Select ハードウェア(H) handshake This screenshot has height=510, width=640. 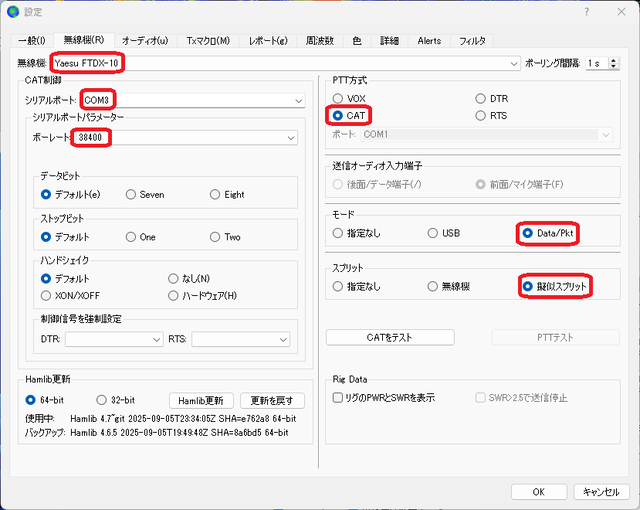tap(202, 296)
